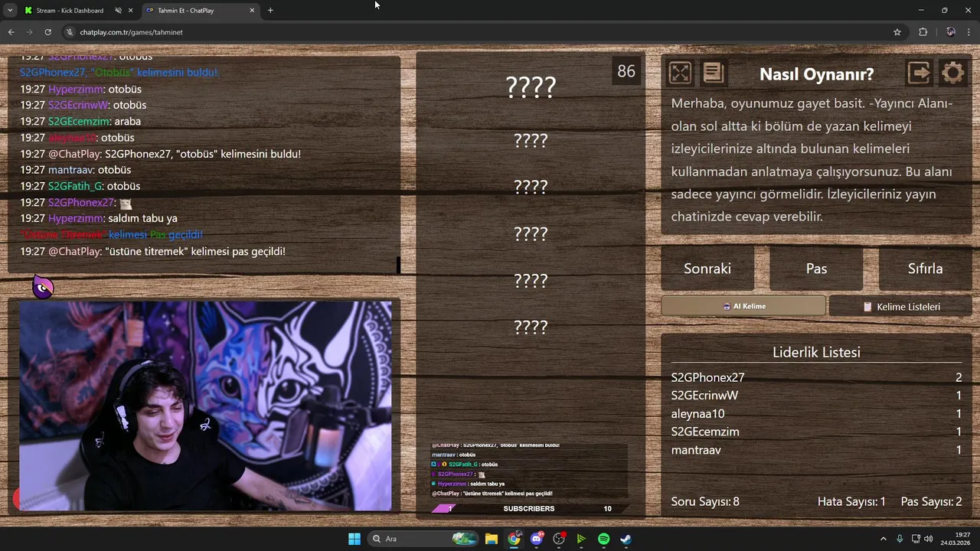Toggle fullscreen mode in ChatPlay

tap(680, 73)
